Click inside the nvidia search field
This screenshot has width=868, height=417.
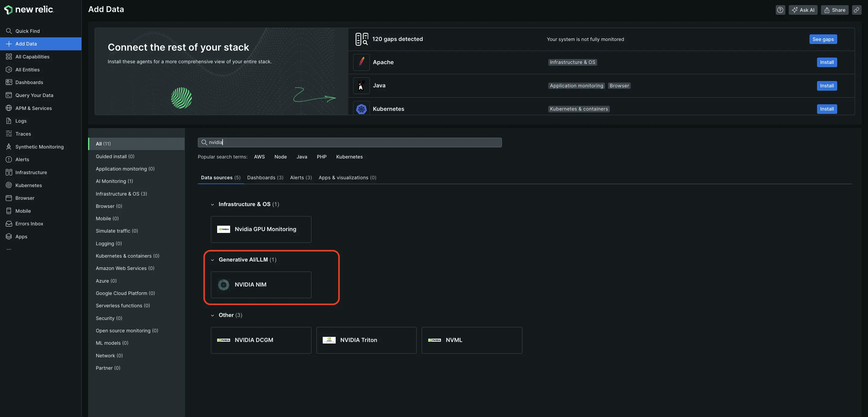(350, 142)
